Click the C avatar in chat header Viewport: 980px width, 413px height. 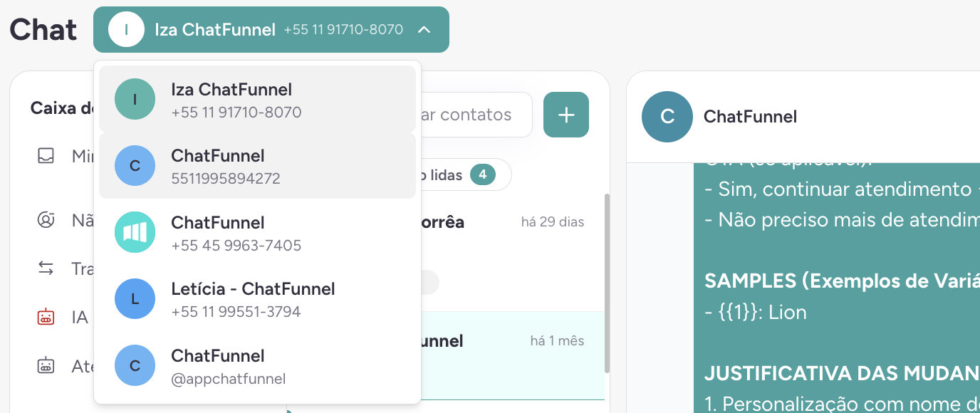667,117
